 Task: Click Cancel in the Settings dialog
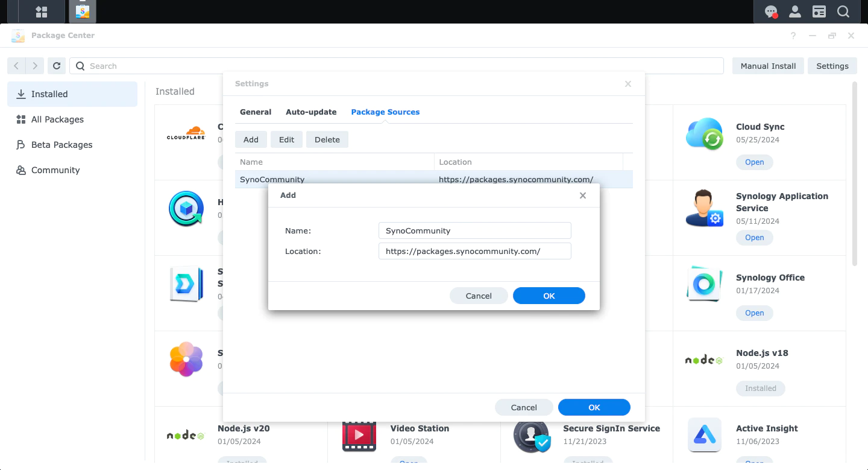[524, 407]
